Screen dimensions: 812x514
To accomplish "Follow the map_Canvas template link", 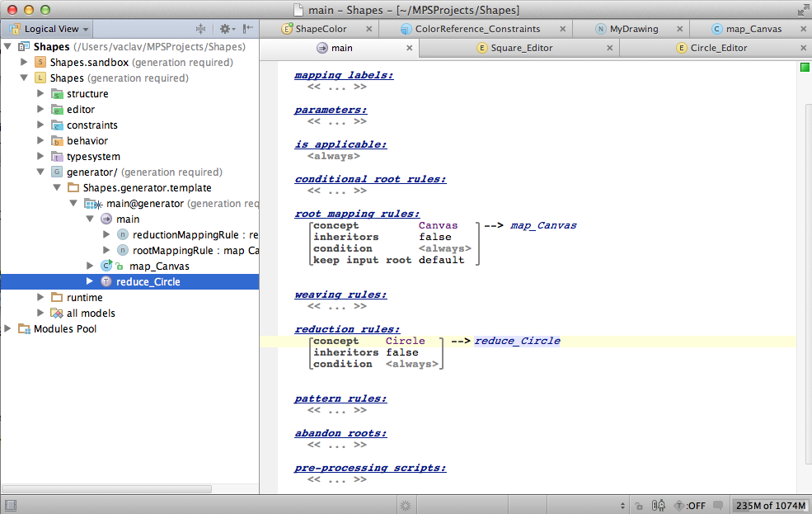I will pyautogui.click(x=543, y=225).
